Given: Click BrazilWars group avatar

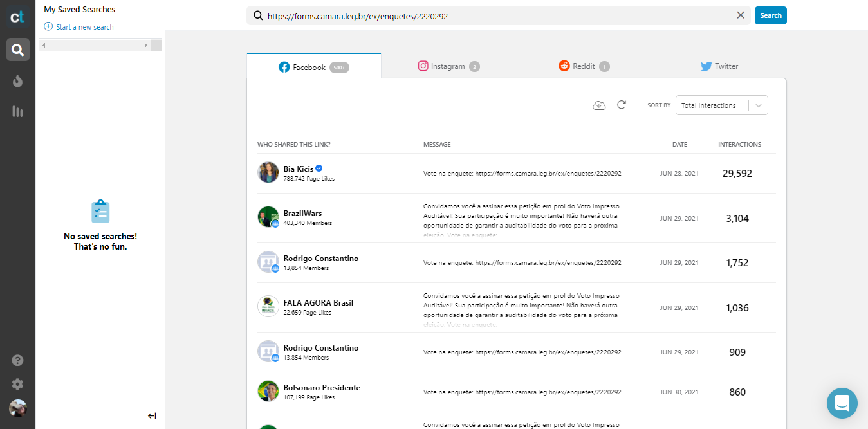Looking at the screenshot, I should click(268, 217).
